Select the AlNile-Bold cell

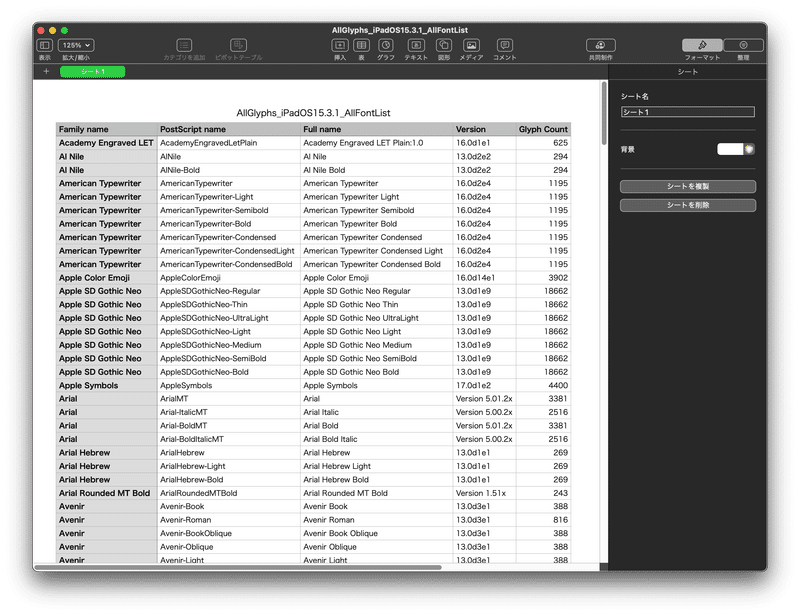[x=229, y=170]
